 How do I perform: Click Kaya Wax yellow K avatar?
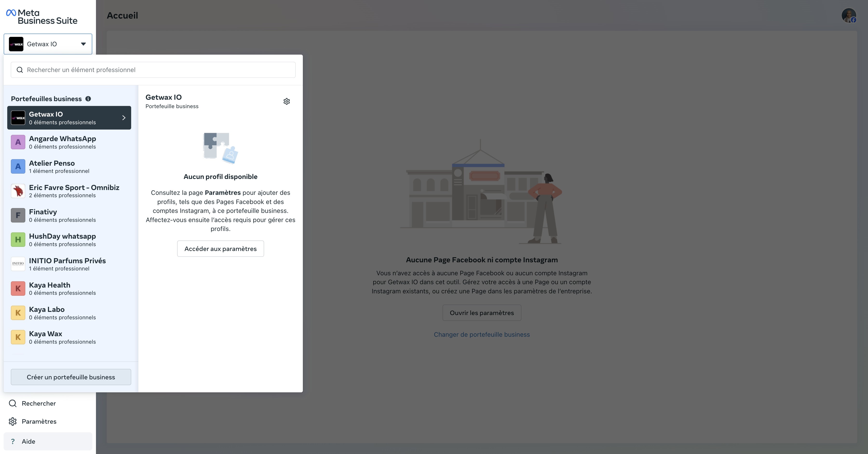(x=18, y=337)
